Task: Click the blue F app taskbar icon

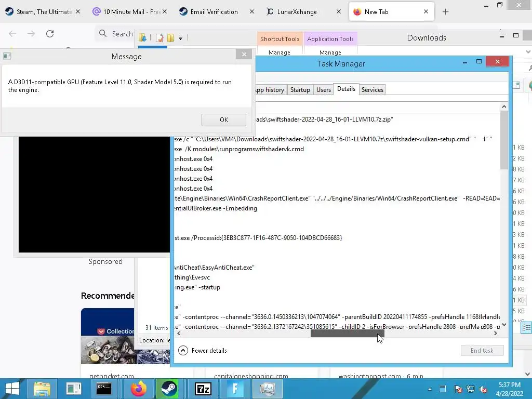Action: tap(235, 389)
